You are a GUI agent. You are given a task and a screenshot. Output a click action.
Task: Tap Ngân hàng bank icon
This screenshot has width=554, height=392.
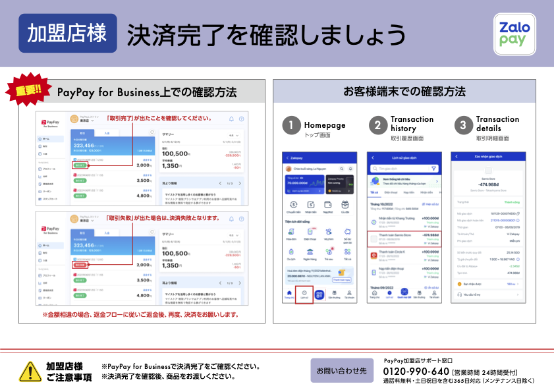[310, 252]
